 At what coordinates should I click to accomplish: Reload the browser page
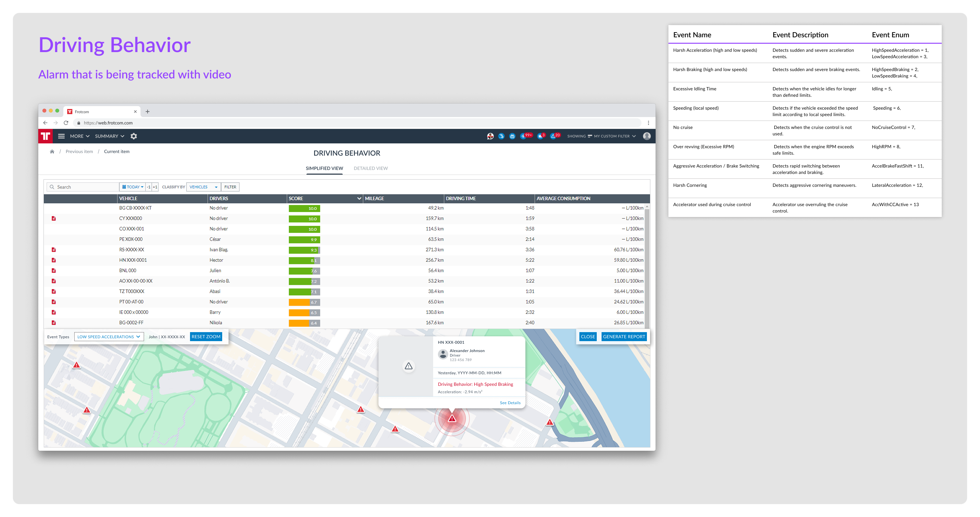(x=66, y=123)
